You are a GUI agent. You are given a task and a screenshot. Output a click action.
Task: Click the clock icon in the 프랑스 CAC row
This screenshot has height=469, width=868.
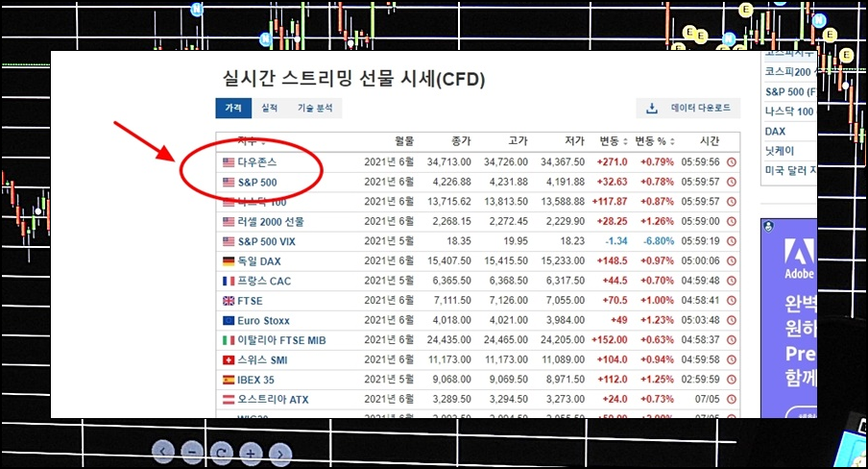[x=732, y=281]
